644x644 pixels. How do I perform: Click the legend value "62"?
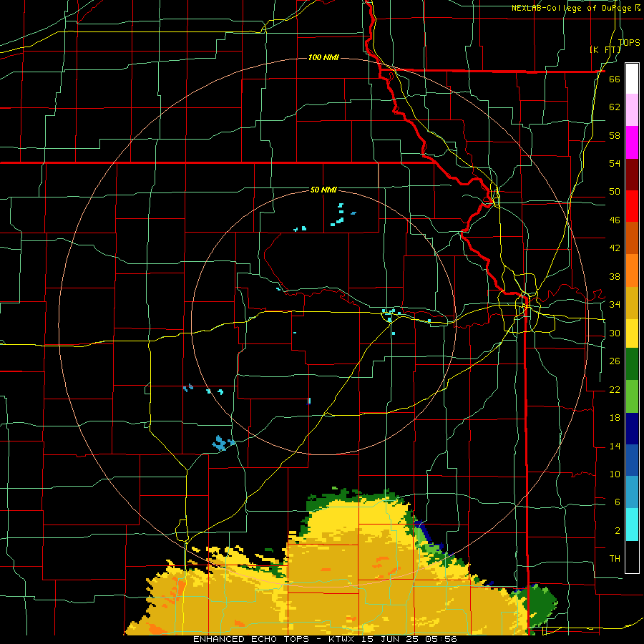pyautogui.click(x=615, y=107)
